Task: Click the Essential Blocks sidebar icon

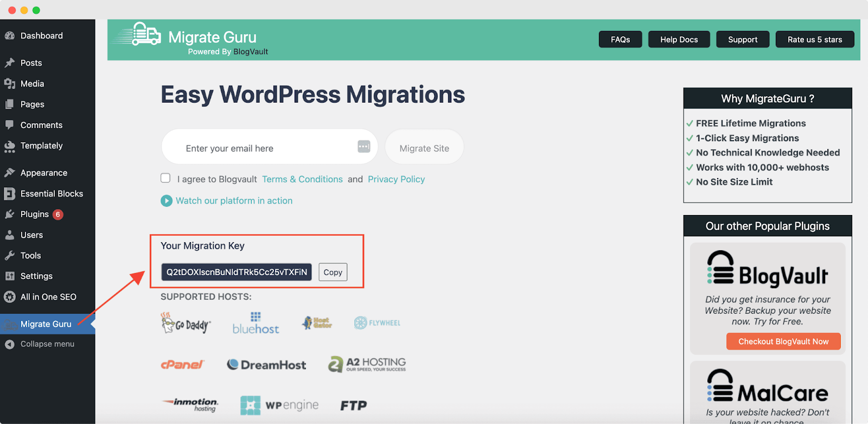Action: [10, 194]
